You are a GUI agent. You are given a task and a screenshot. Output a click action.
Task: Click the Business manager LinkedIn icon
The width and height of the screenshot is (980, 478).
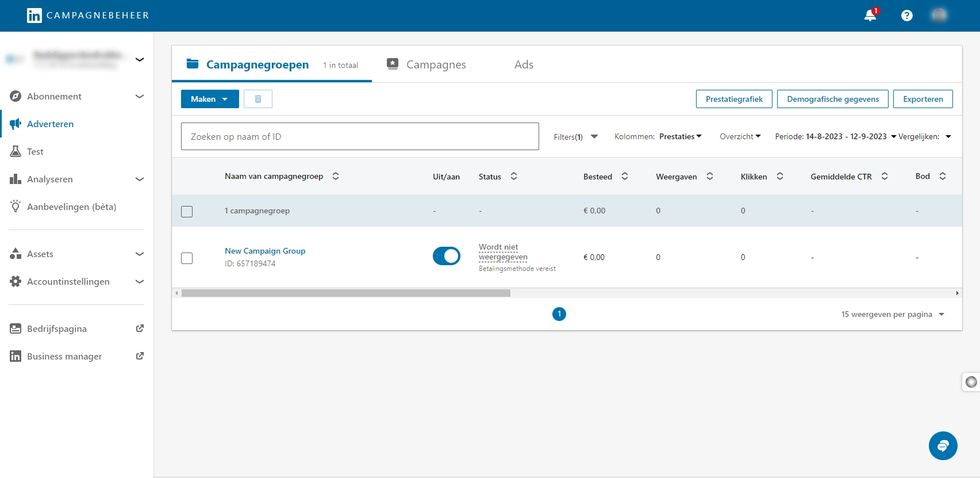tap(16, 356)
